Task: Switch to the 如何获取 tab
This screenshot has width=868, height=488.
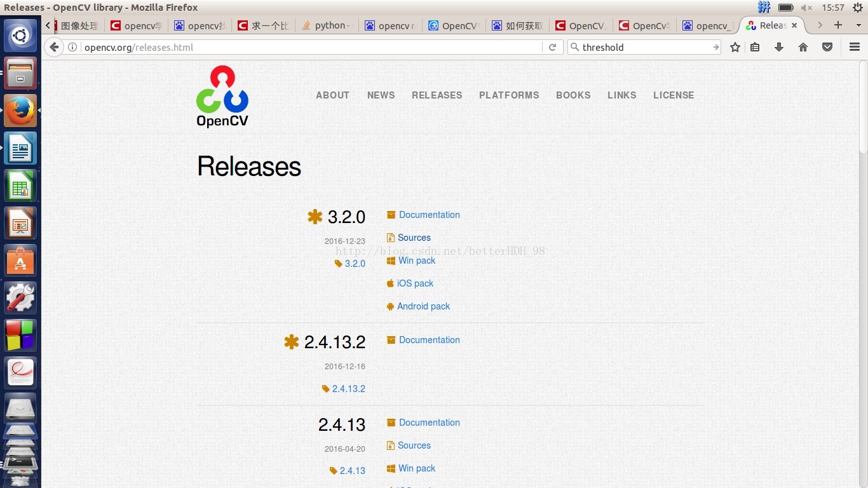Action: coord(517,25)
